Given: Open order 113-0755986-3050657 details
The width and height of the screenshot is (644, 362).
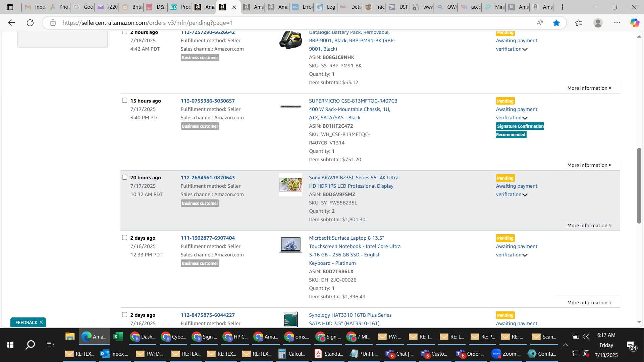Looking at the screenshot, I should (x=208, y=101).
